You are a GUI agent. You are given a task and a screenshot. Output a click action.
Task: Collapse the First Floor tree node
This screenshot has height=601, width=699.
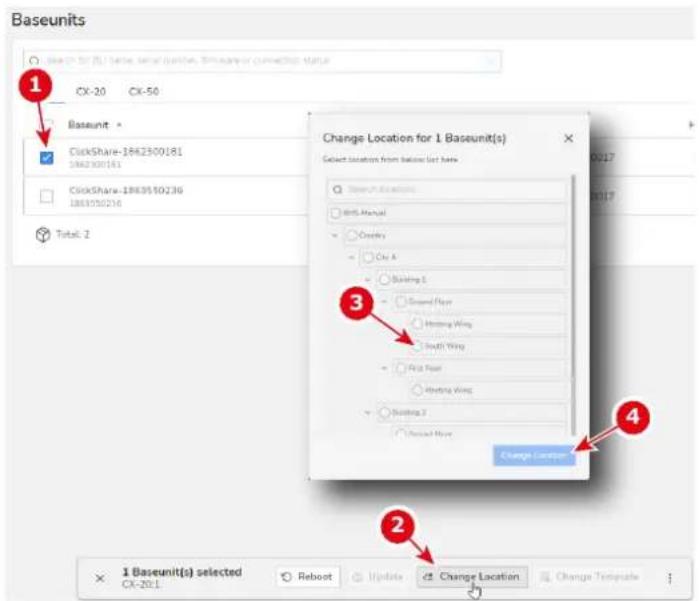tap(384, 368)
